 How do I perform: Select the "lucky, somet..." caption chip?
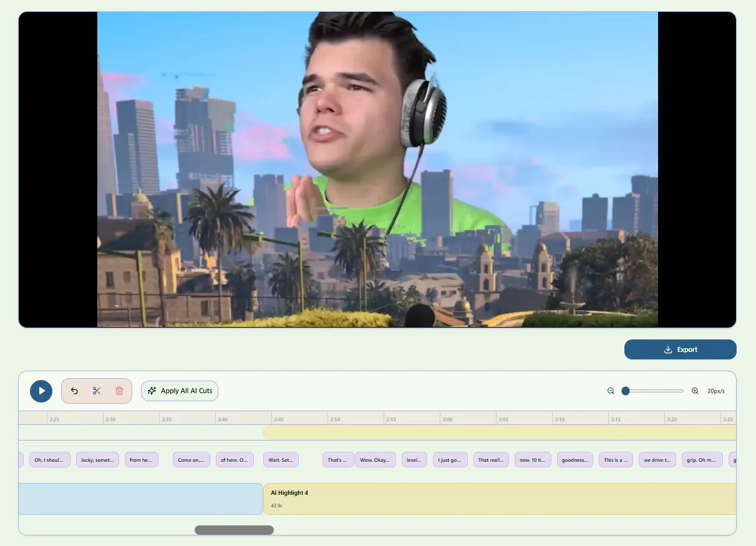pyautogui.click(x=97, y=460)
